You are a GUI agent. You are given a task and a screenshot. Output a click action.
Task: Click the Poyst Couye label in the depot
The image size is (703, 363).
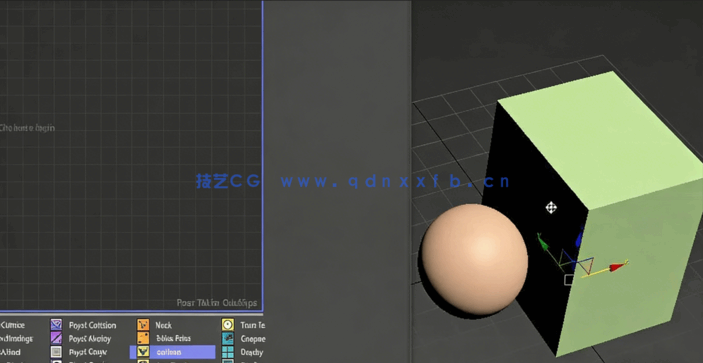[88, 352]
